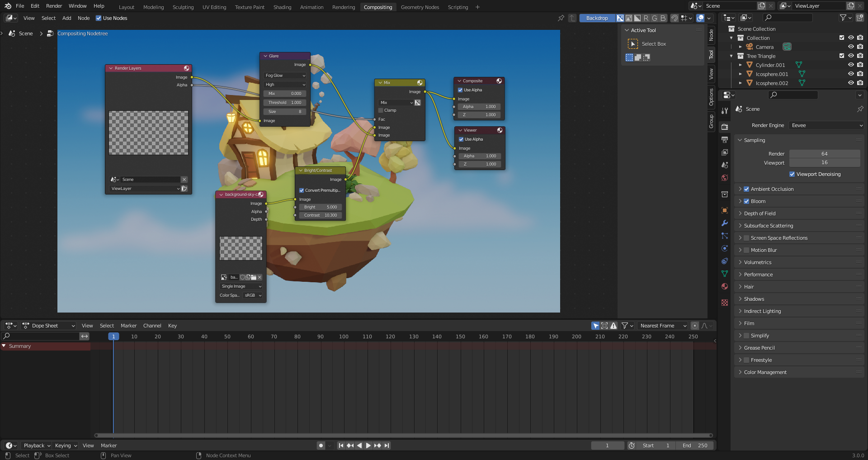Toggle Use Alpha in Composite node
The image size is (868, 460).
[x=460, y=90]
